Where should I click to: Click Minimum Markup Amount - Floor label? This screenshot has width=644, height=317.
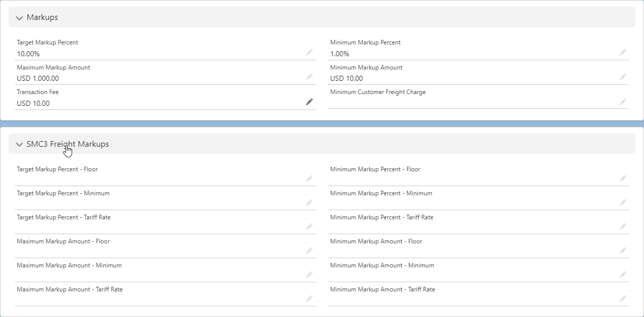[376, 241]
